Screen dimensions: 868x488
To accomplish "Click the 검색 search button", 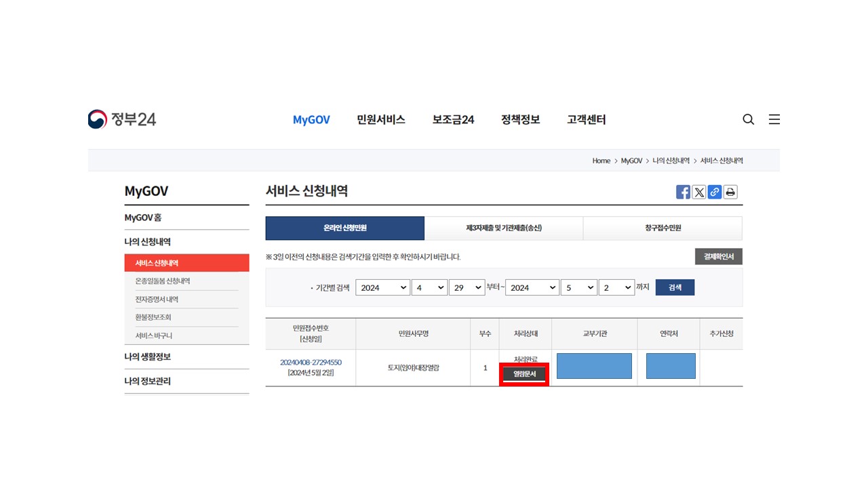I will click(674, 287).
